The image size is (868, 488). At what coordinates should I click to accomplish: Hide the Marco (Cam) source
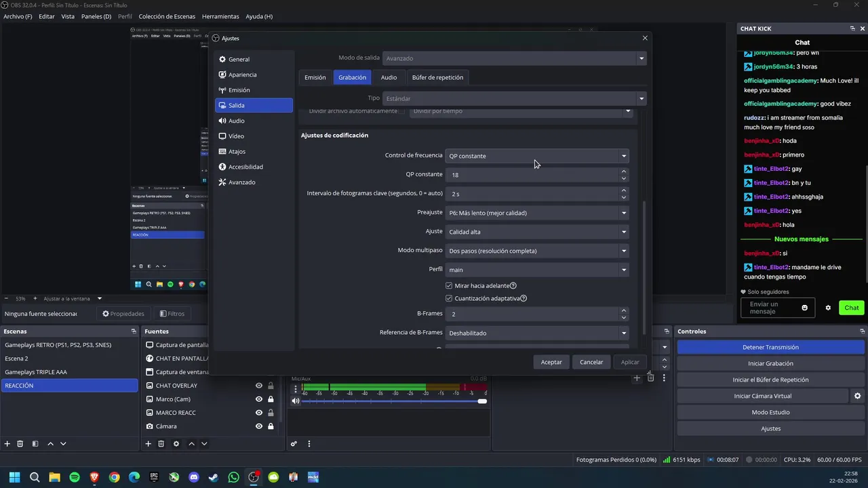(x=259, y=399)
